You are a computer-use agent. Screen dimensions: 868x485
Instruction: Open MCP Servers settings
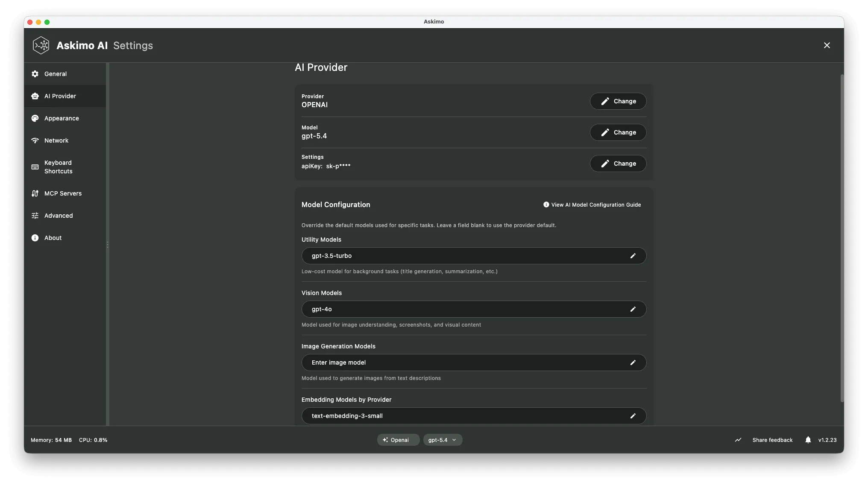coord(65,193)
